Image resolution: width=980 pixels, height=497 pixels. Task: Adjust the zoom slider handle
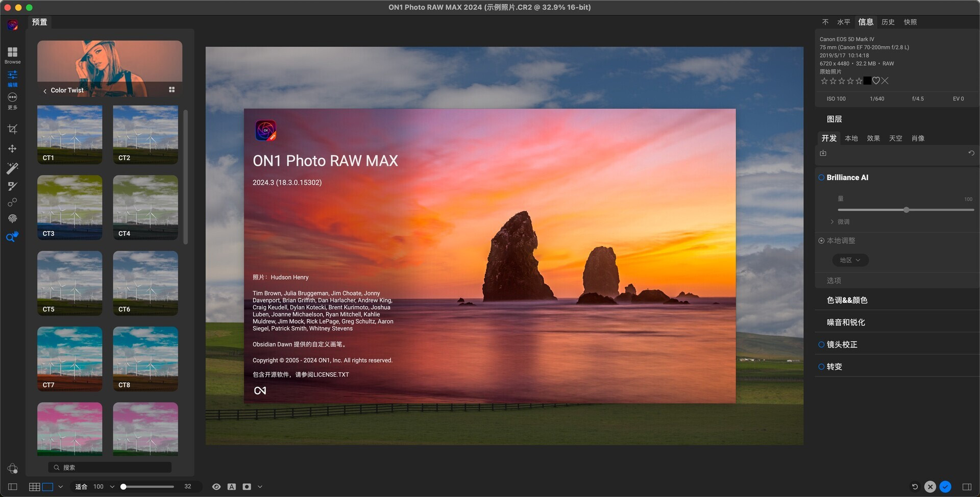tap(123, 487)
